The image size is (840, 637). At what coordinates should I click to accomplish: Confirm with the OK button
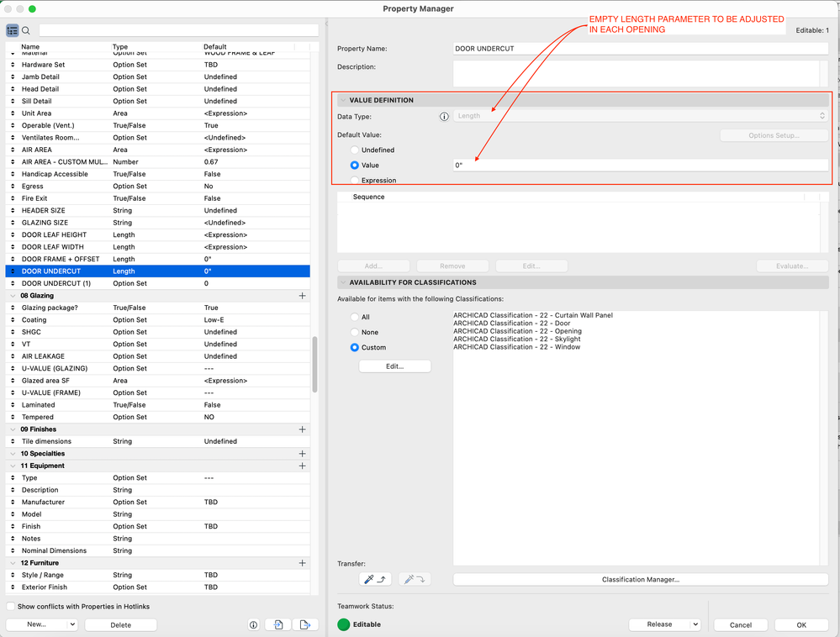point(800,624)
